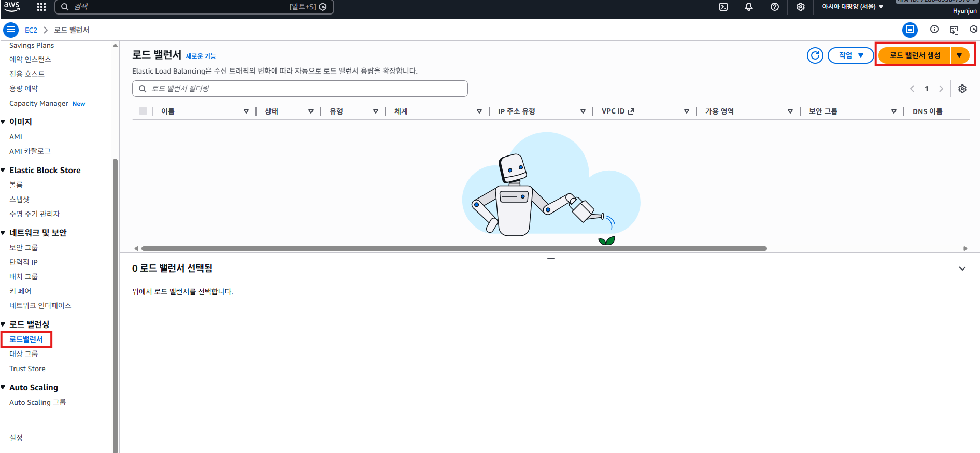Open the info panel icon
The width and height of the screenshot is (980, 453).
[934, 30]
